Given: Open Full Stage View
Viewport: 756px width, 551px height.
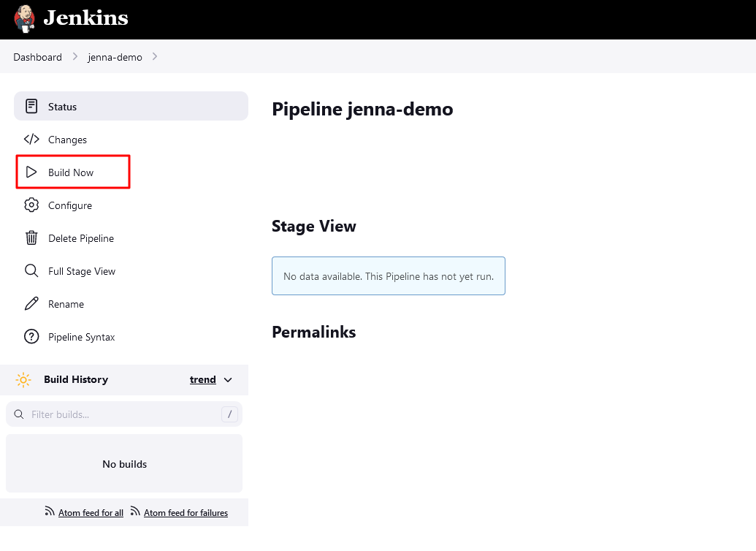Looking at the screenshot, I should [131, 270].
